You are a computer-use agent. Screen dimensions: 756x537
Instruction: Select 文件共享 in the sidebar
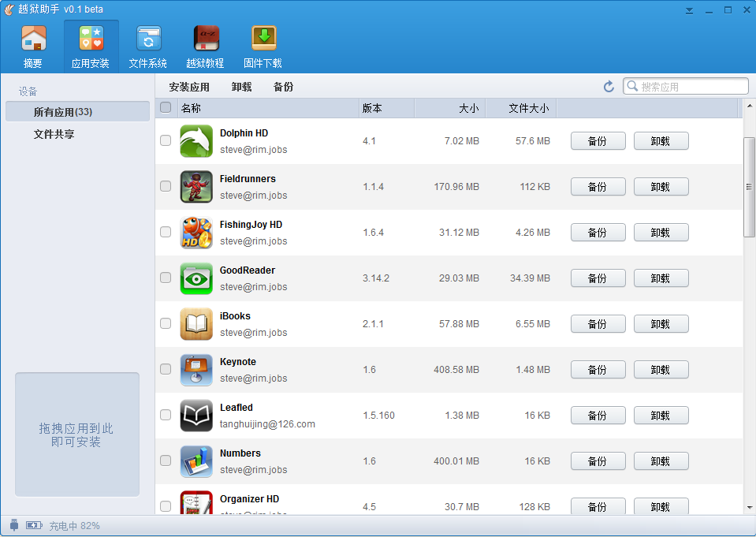[54, 135]
